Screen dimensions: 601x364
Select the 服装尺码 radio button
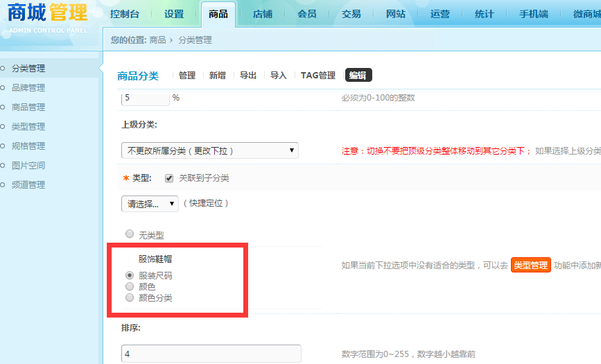coord(130,275)
